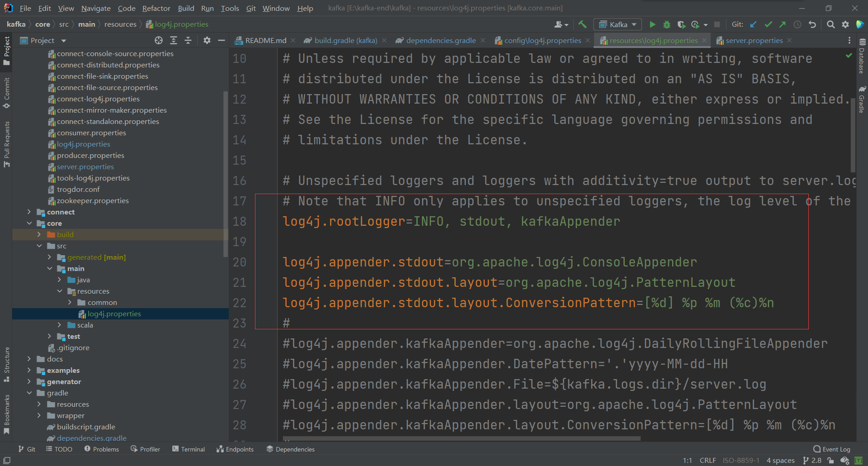Close the build.gradle (kafka) tab

click(x=384, y=40)
